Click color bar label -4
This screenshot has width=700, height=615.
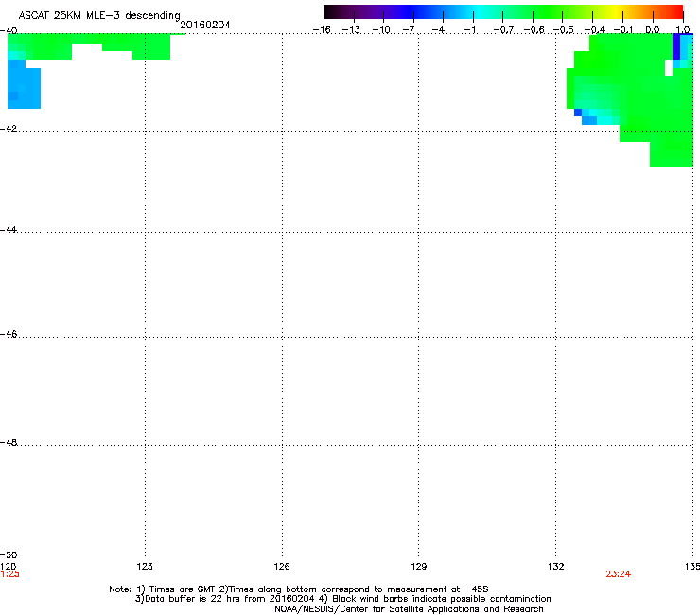pos(438,30)
